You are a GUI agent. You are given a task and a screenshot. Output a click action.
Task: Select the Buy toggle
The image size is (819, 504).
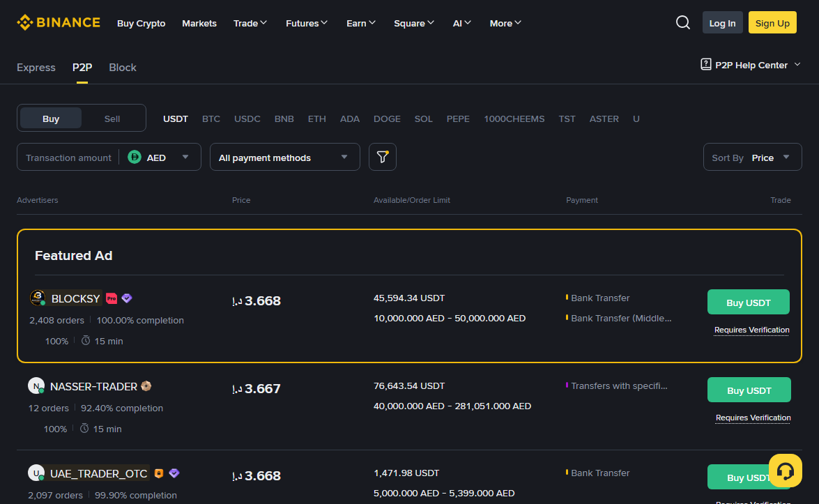51,118
